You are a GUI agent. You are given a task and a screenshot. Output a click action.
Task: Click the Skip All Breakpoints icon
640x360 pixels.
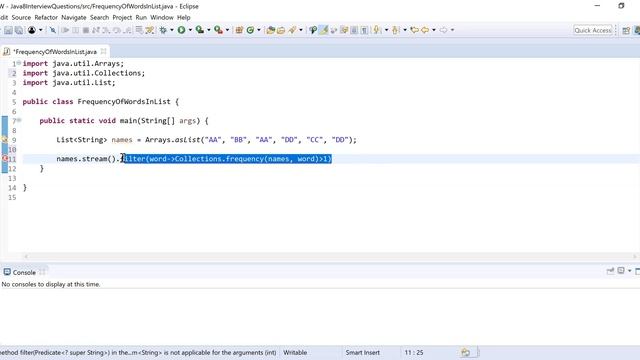53,30
